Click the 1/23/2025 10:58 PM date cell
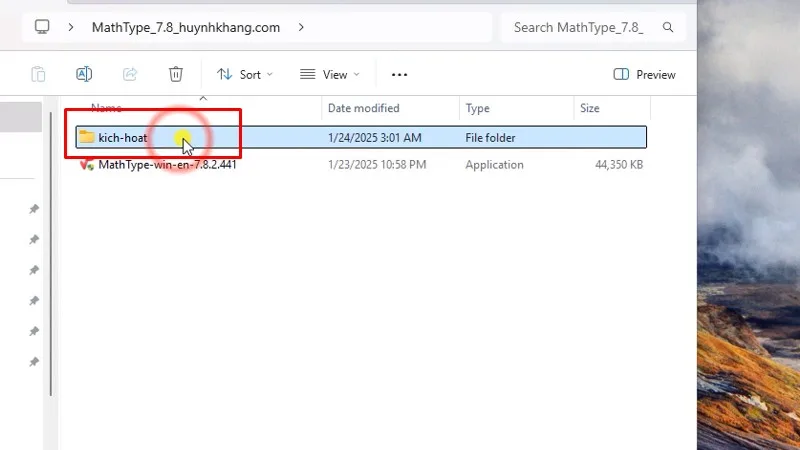The image size is (800, 450). (x=377, y=165)
